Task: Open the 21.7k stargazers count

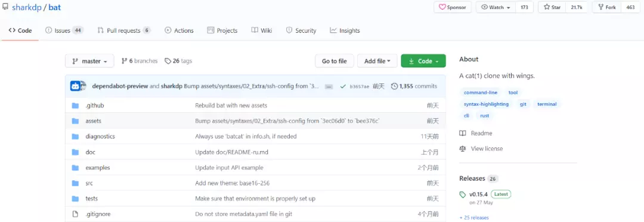Action: pyautogui.click(x=577, y=7)
